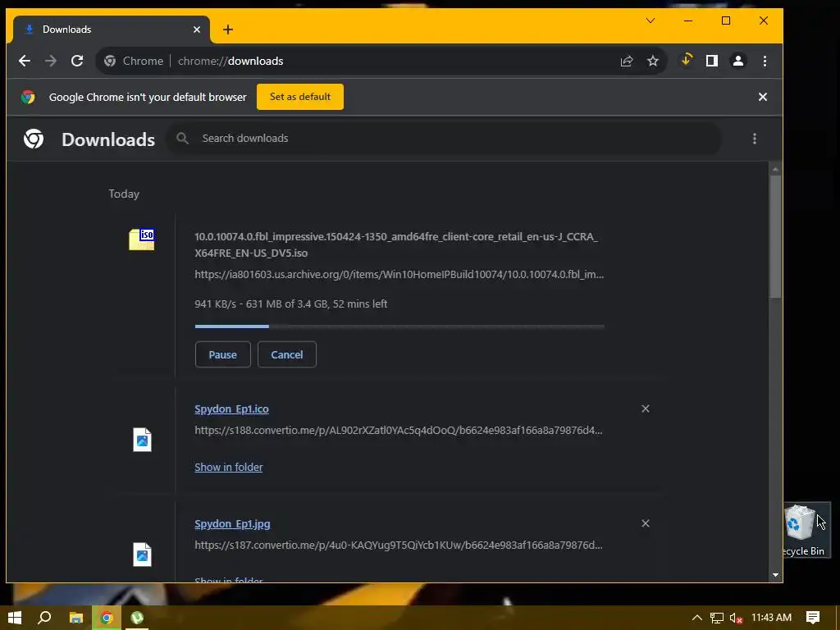Remove Spydon_Ep1.ico from the list
840x630 pixels.
(645, 409)
